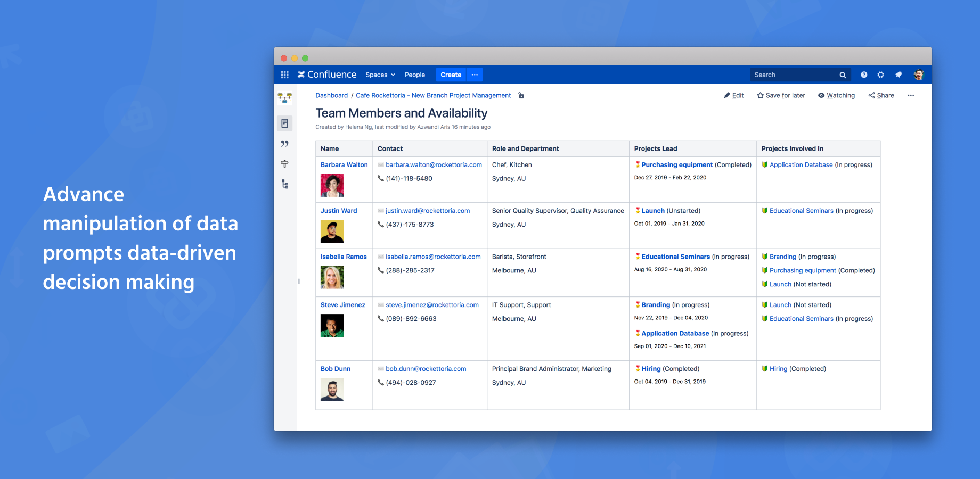
Task: Click phone number (494)-028-0927
Action: click(411, 383)
